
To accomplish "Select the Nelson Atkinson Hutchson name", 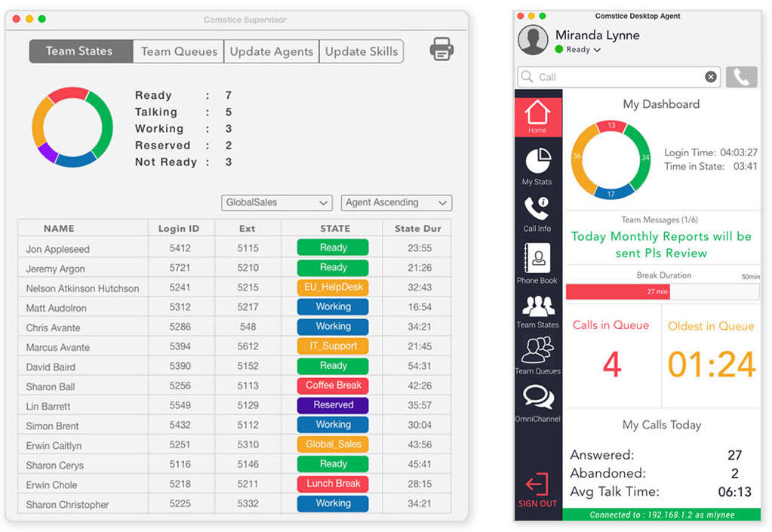I will pyautogui.click(x=83, y=288).
